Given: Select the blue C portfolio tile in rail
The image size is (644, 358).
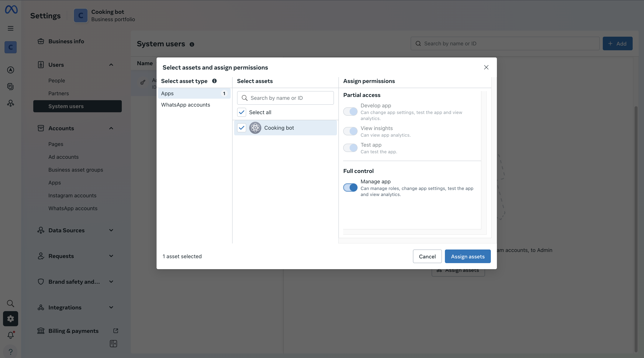Looking at the screenshot, I should coord(11,47).
